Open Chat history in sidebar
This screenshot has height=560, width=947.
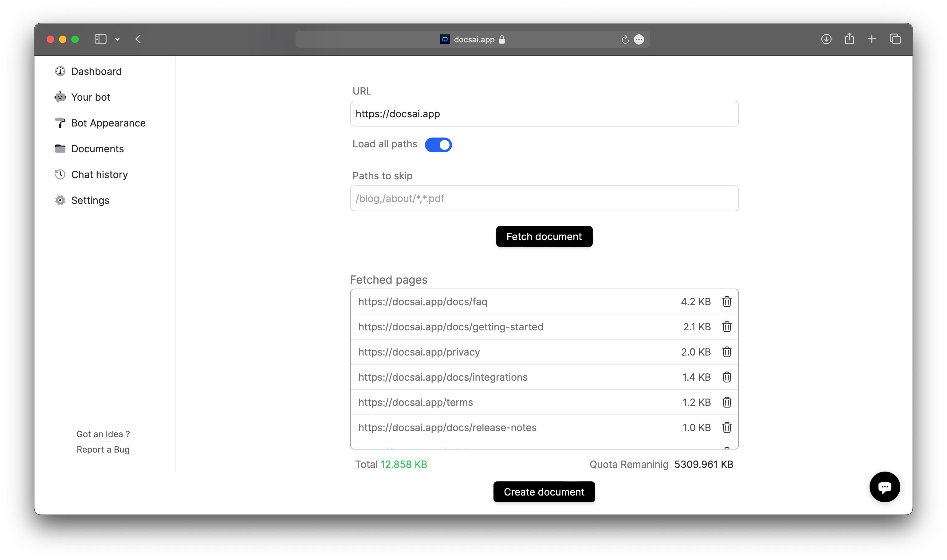tap(99, 174)
